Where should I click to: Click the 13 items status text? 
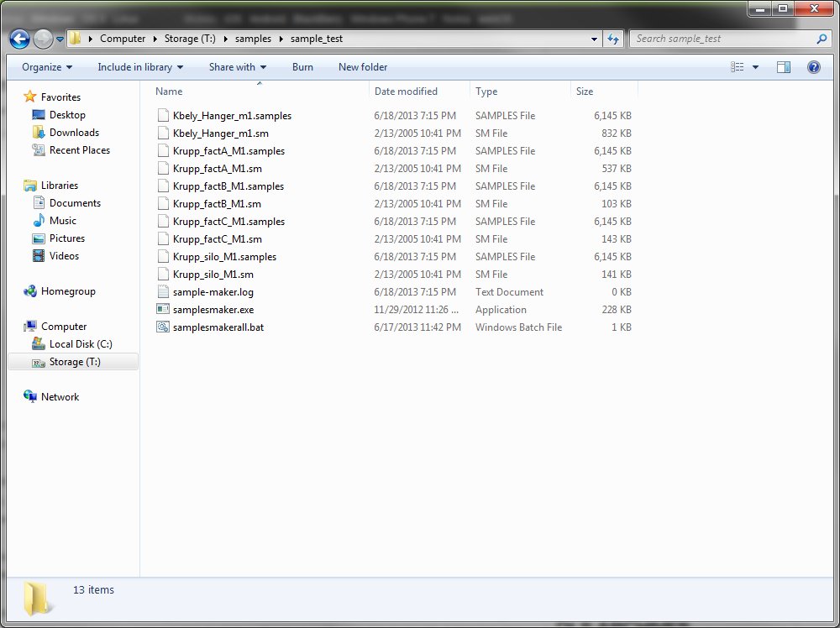click(x=94, y=589)
